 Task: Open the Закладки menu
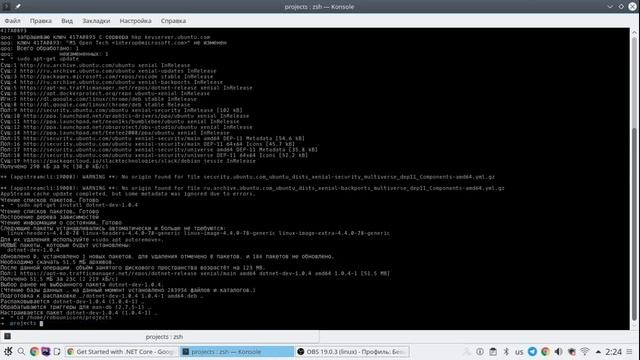tap(96, 21)
